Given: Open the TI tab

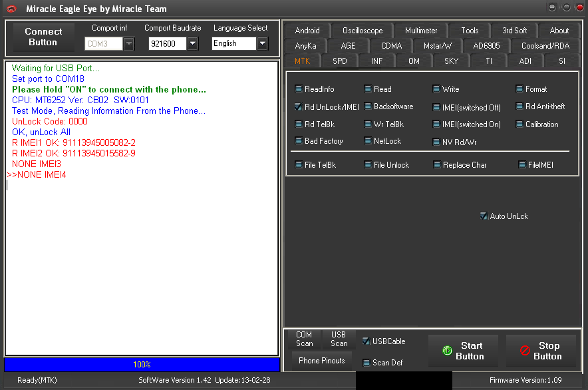Looking at the screenshot, I should [x=489, y=61].
